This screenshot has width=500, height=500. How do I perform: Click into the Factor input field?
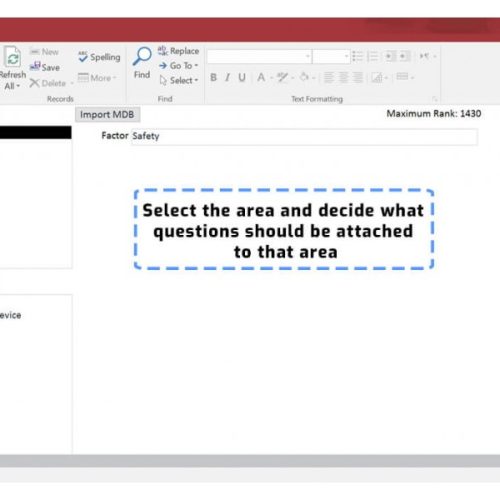[304, 137]
